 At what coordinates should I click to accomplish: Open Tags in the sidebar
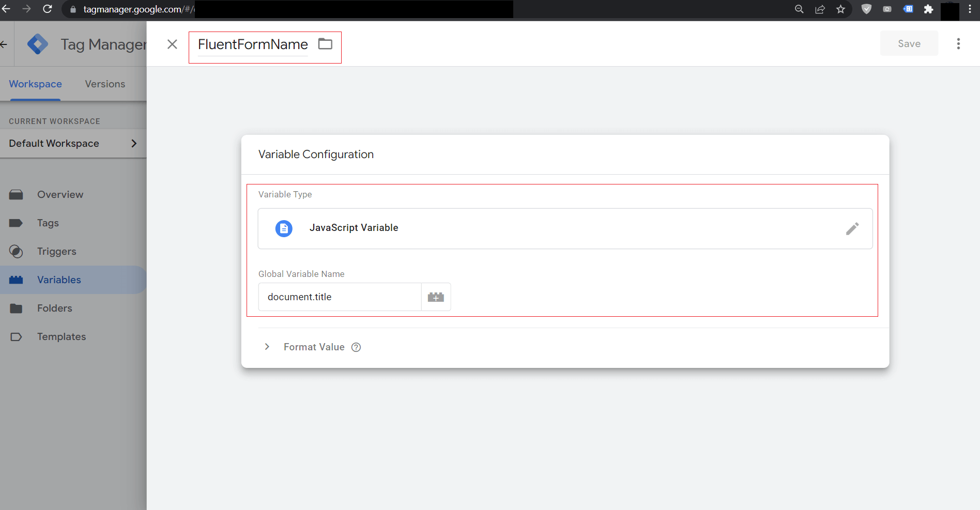[48, 223]
